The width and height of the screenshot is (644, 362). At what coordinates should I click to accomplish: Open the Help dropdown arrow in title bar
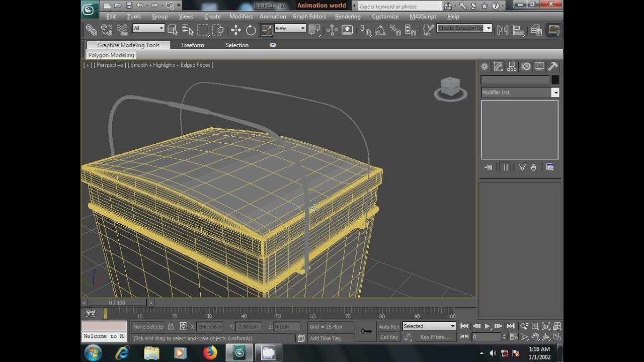502,6
